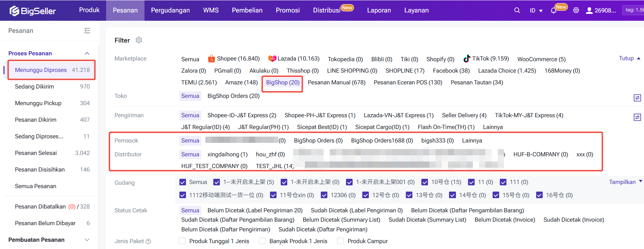Open the Pergudangan menu tab
Viewport: 644px width, 249px height.
point(170,10)
